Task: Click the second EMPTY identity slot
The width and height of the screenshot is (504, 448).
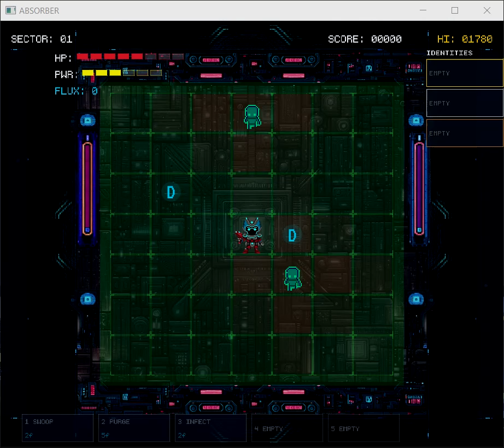Action: 465,103
